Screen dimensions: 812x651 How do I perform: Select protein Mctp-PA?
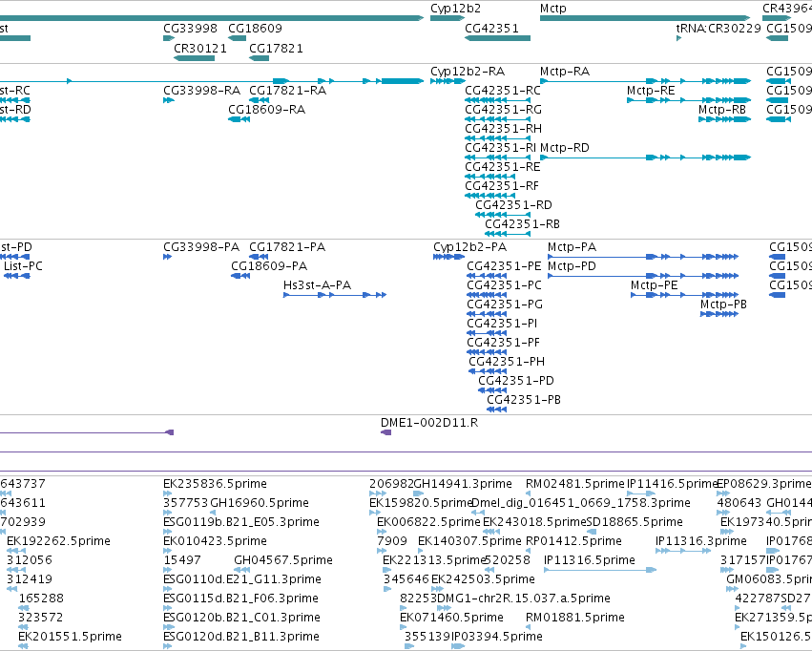click(643, 257)
